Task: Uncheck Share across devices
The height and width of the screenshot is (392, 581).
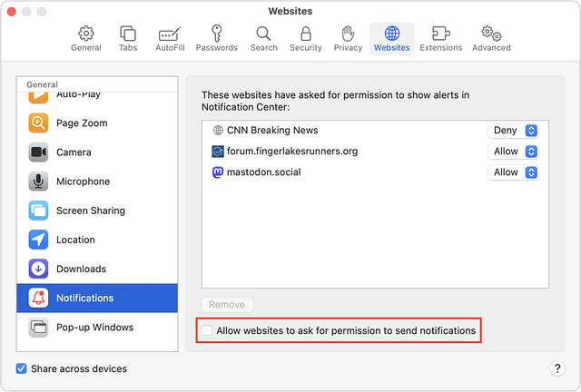Action: 21,368
